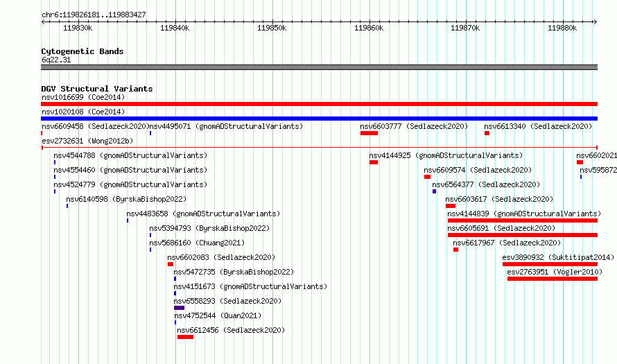This screenshot has width=617, height=364.
Task: Select nsv6564377 (Sedlazeck2020) label
Action: point(486,184)
